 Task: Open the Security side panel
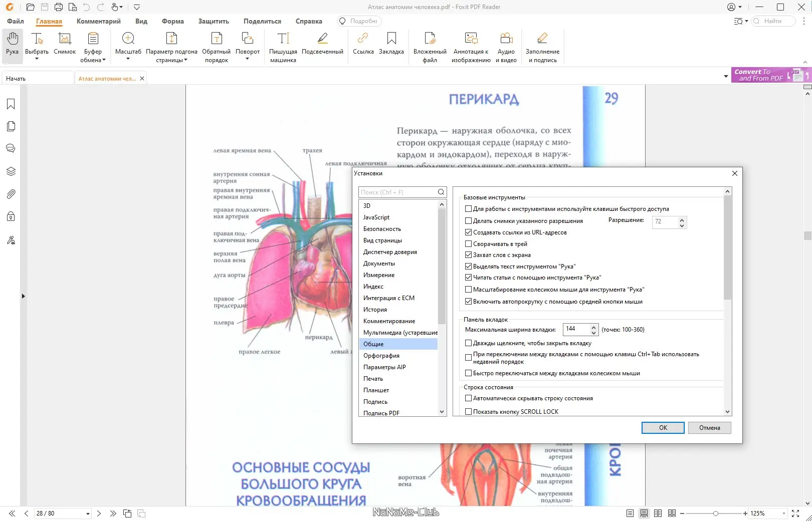11,216
